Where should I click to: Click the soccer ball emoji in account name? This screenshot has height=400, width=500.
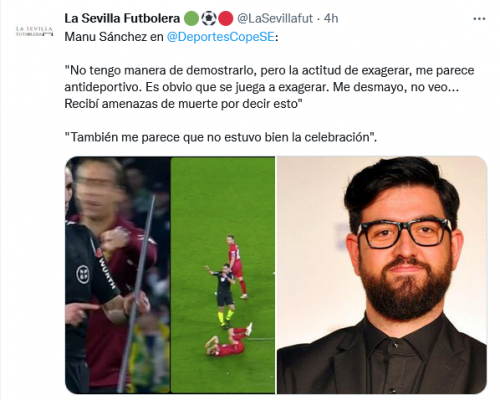tap(209, 19)
